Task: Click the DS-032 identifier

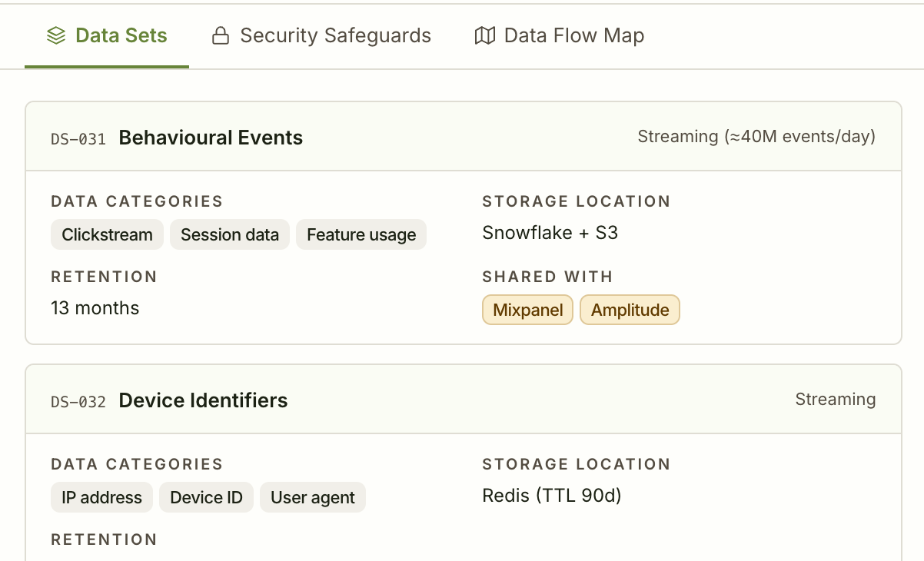Action: (x=78, y=402)
